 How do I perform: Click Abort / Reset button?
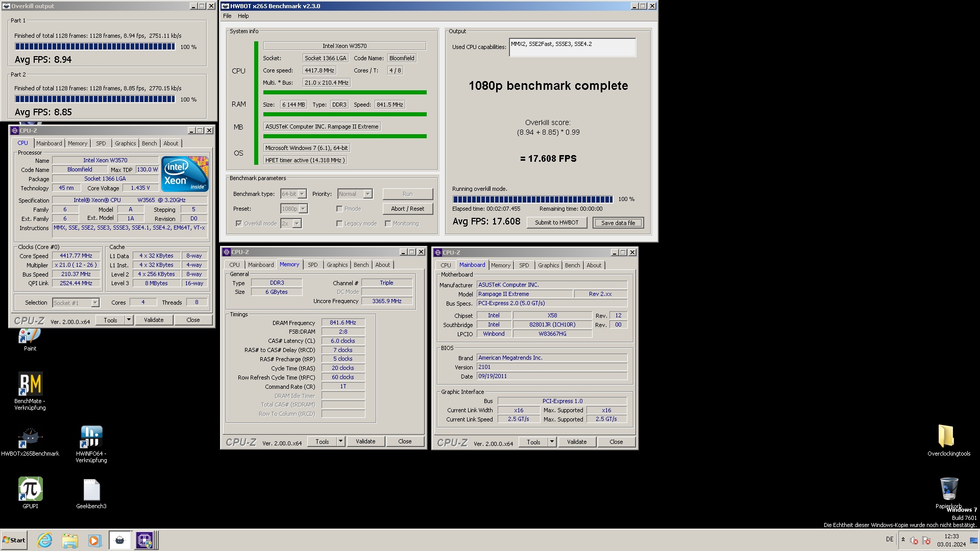407,209
